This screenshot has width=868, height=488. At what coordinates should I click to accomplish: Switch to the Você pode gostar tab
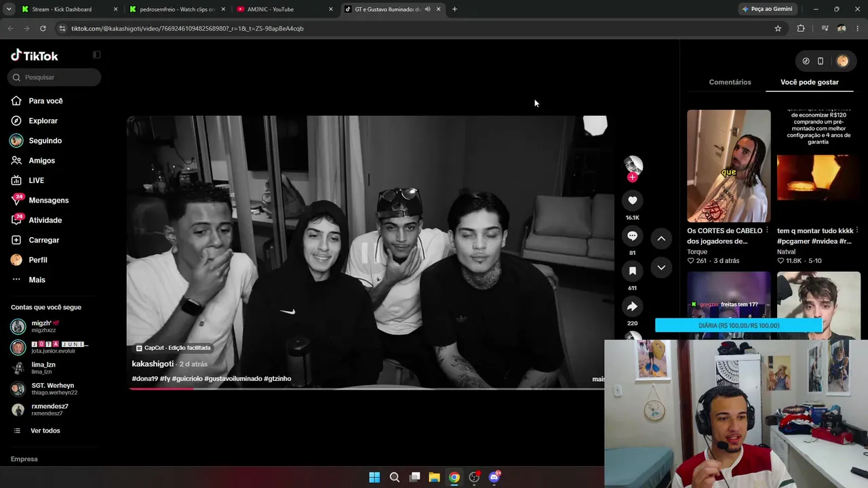pos(810,82)
